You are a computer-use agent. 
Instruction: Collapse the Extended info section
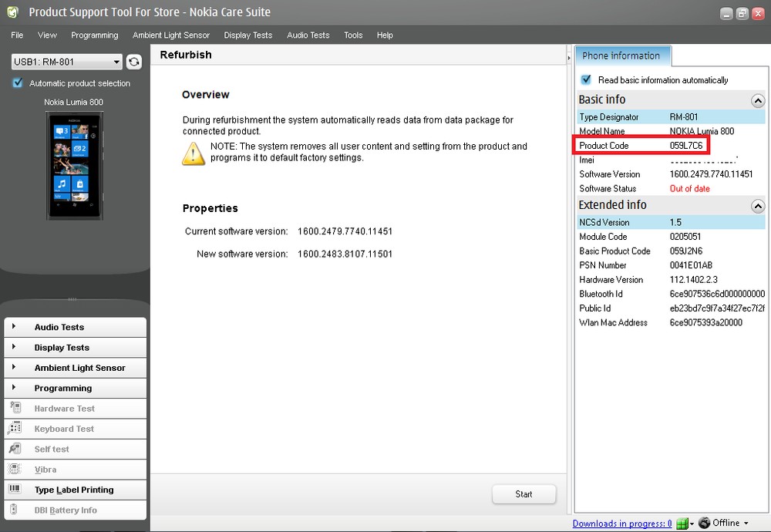758,206
